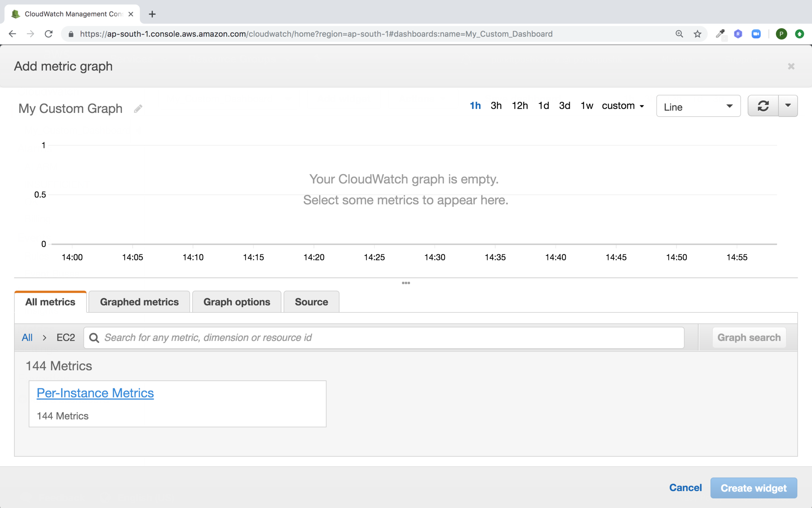
Task: Select the 3h time range
Action: [x=496, y=106]
